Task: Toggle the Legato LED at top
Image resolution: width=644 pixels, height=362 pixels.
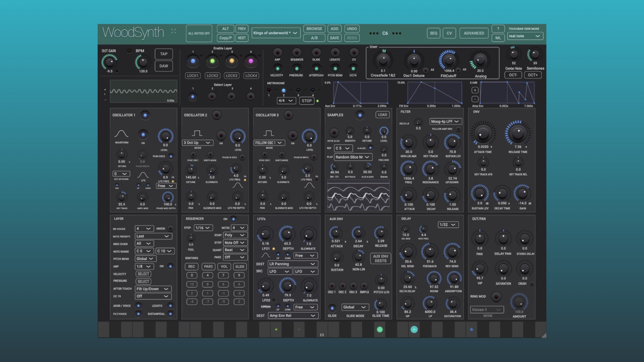Action: point(335,53)
